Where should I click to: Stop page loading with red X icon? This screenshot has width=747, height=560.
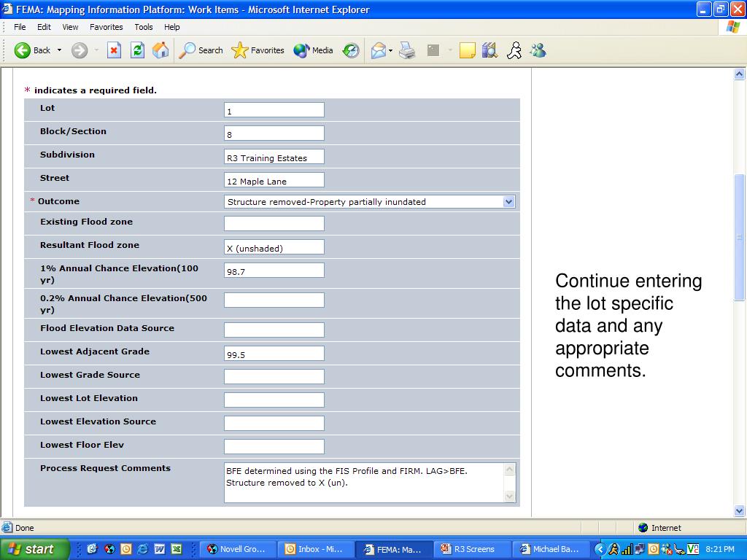point(114,50)
